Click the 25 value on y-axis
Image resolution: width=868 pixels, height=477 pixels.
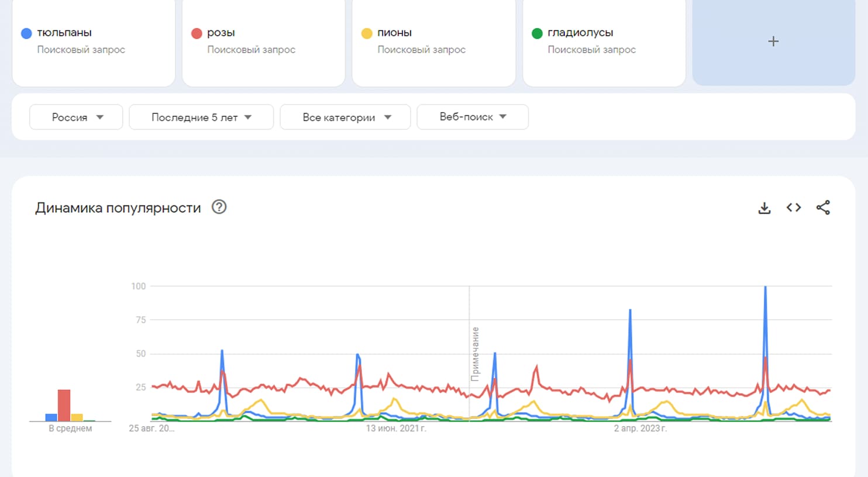click(x=141, y=387)
